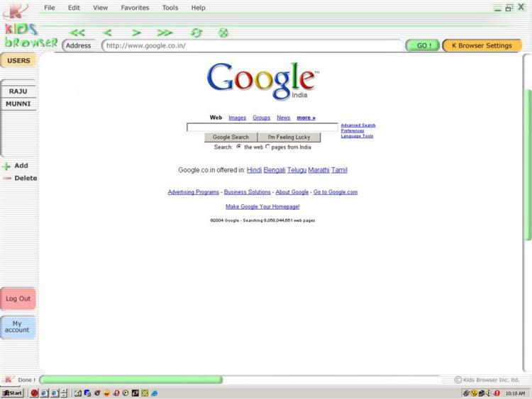The image size is (532, 399).
Task: Click the red tray icon beside the clock
Action: tap(497, 393)
